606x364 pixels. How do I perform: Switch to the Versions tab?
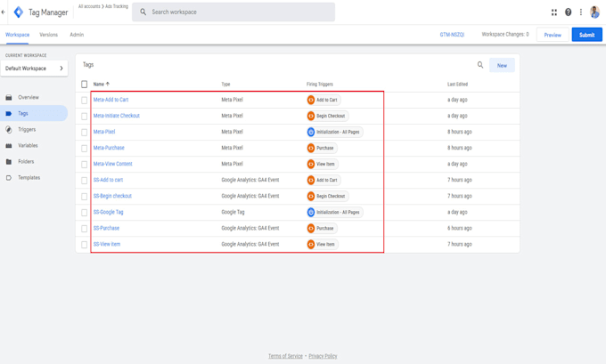click(48, 35)
